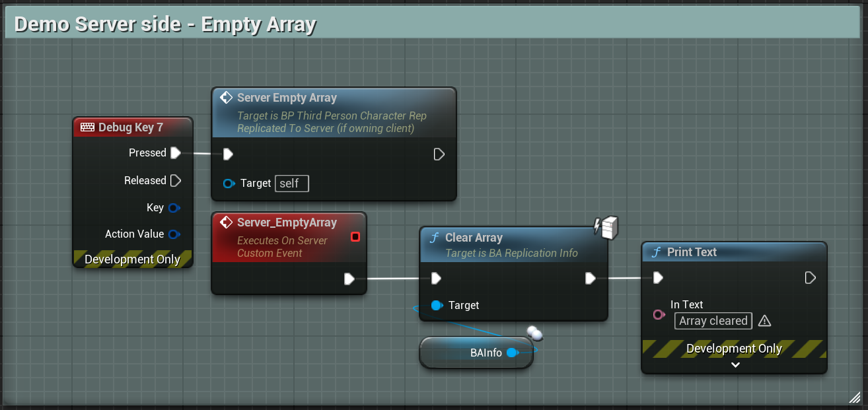Select the Clear Array node title
Viewport: 868px width, 410px height.
pos(474,238)
